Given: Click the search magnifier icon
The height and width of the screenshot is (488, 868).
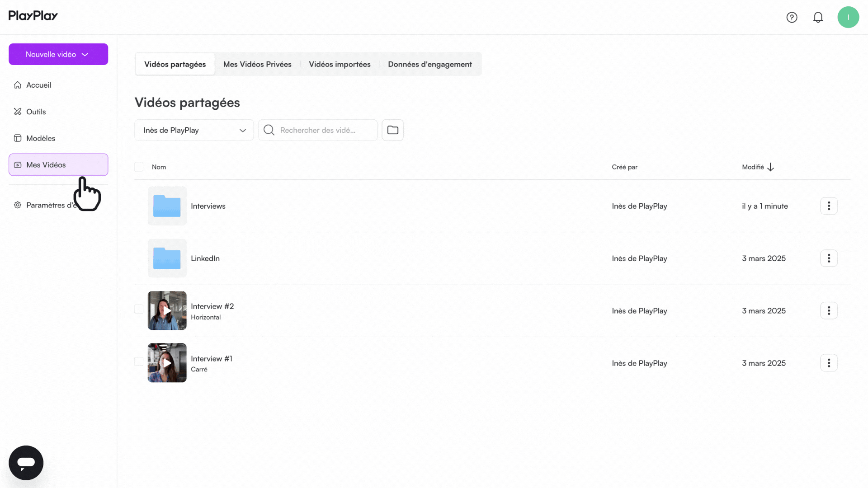Looking at the screenshot, I should coord(269,130).
